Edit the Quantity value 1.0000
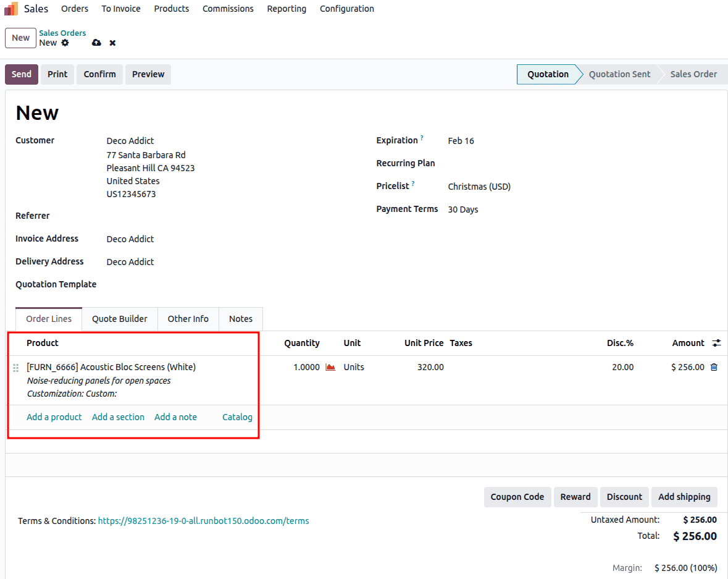 (x=306, y=366)
